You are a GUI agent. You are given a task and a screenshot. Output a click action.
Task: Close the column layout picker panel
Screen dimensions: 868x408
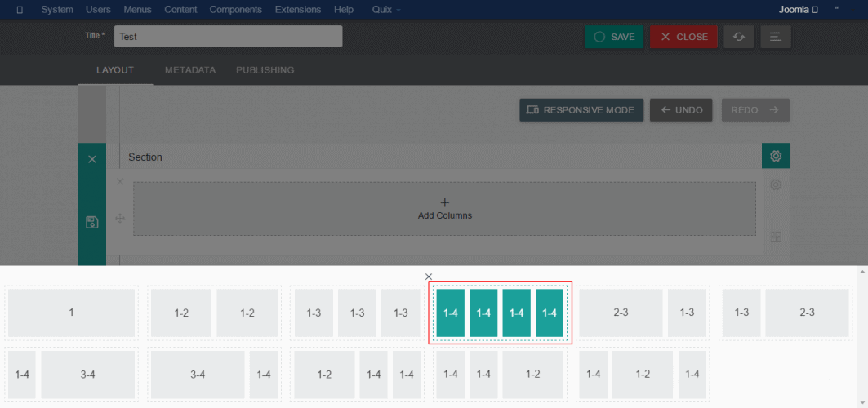tap(429, 277)
